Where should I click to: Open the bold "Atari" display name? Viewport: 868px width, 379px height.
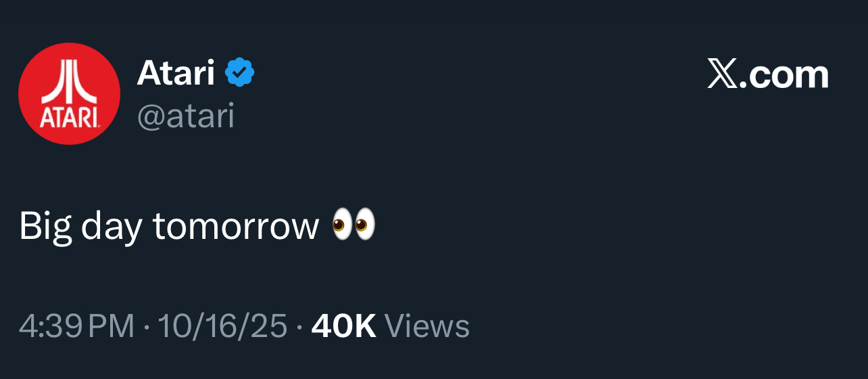[176, 72]
